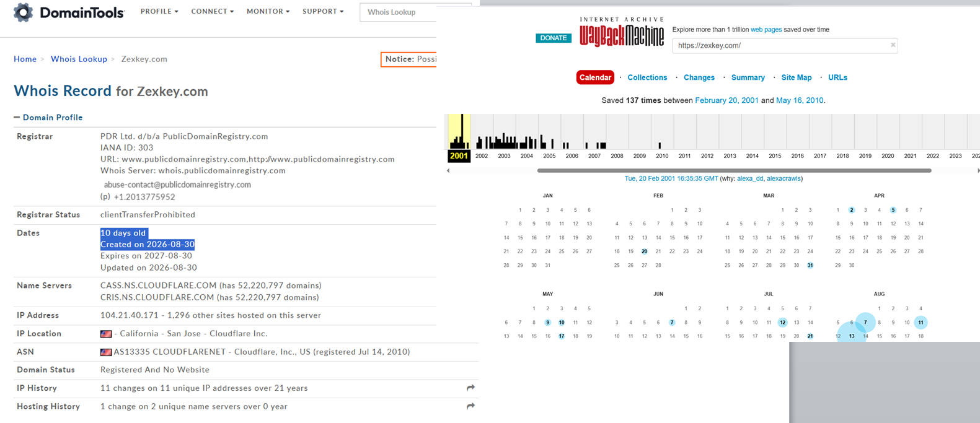Click the 'Created on 2026-08-30' text
Image resolution: width=980 pixels, height=423 pixels.
(x=148, y=245)
